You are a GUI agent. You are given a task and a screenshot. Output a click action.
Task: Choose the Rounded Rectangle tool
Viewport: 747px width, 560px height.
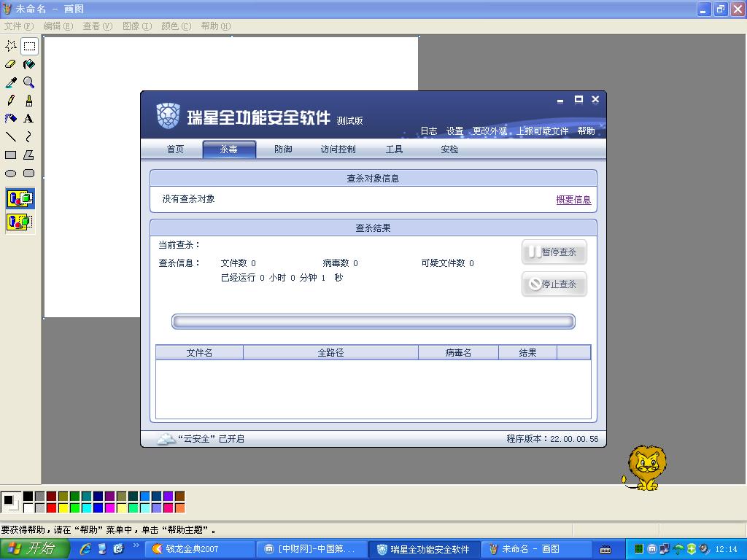tap(29, 174)
